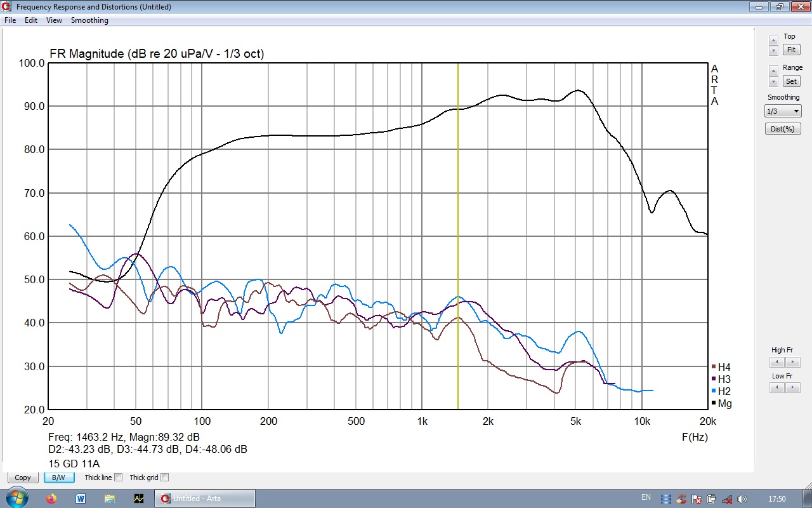
Task: Expand the Smoothing 1/3 dropdown
Action: point(783,111)
